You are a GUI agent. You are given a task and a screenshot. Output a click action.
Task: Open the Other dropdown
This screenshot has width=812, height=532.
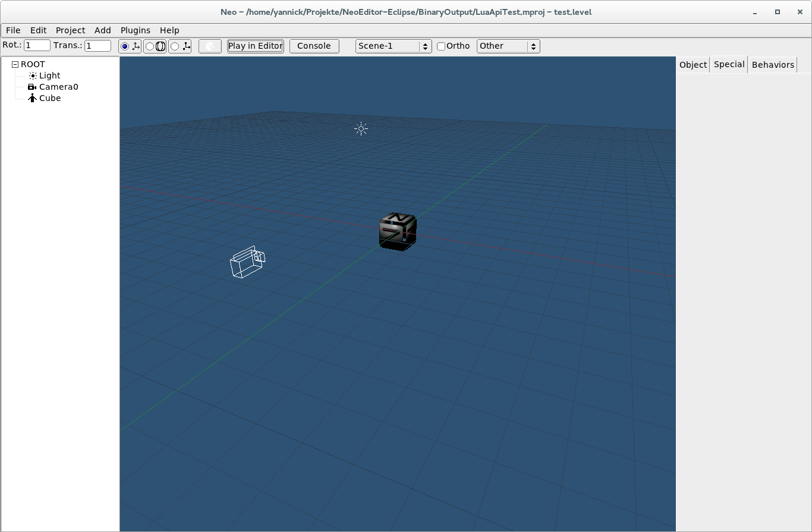pos(508,46)
